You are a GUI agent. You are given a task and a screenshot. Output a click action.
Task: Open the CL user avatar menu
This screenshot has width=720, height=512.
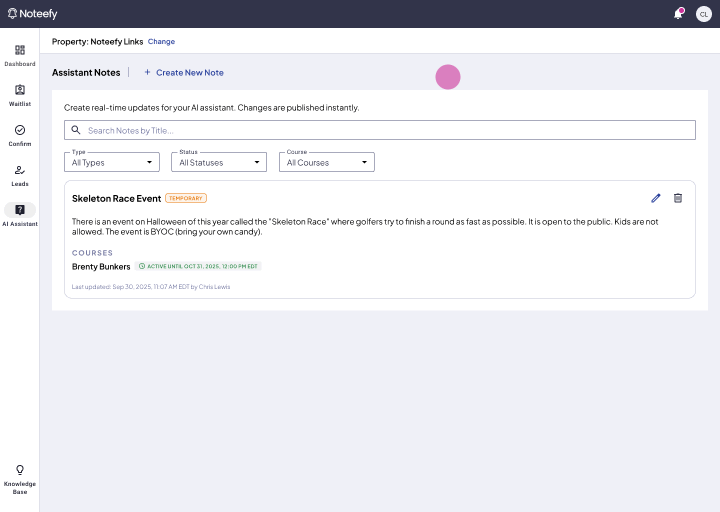click(x=704, y=14)
